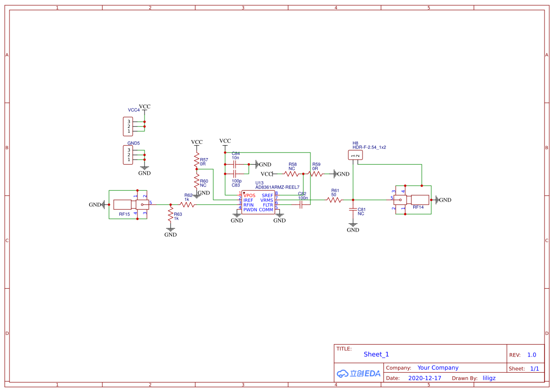Click the GND symbol below R63

[171, 232]
